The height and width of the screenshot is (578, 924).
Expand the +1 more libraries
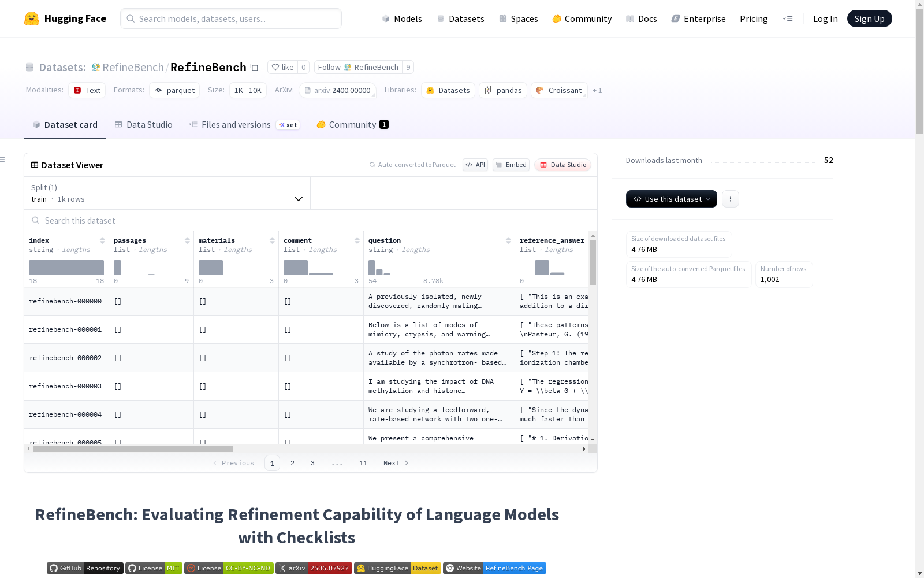point(597,90)
